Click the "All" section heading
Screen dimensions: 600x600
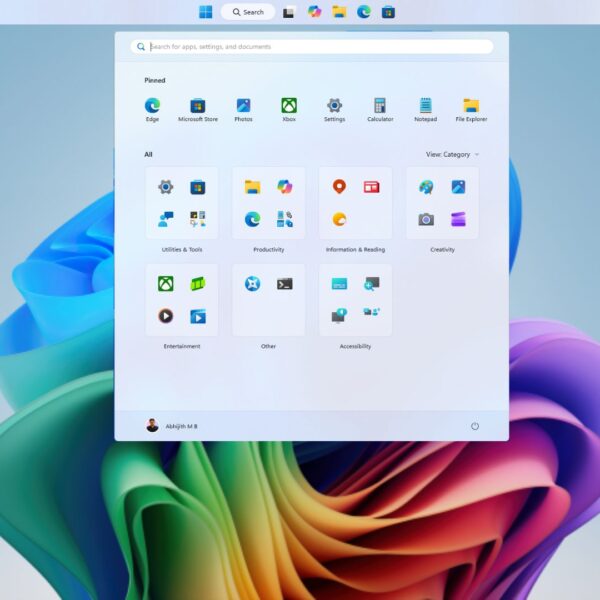pos(148,155)
